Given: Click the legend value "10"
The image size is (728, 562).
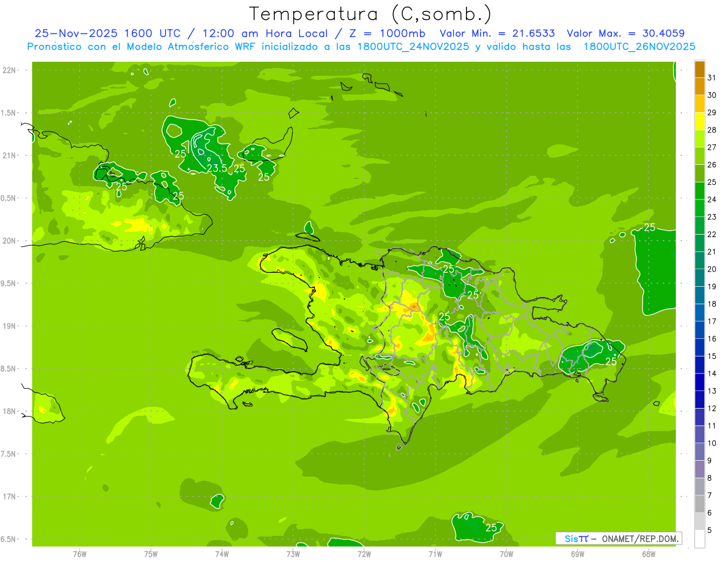Looking at the screenshot, I should tap(712, 443).
